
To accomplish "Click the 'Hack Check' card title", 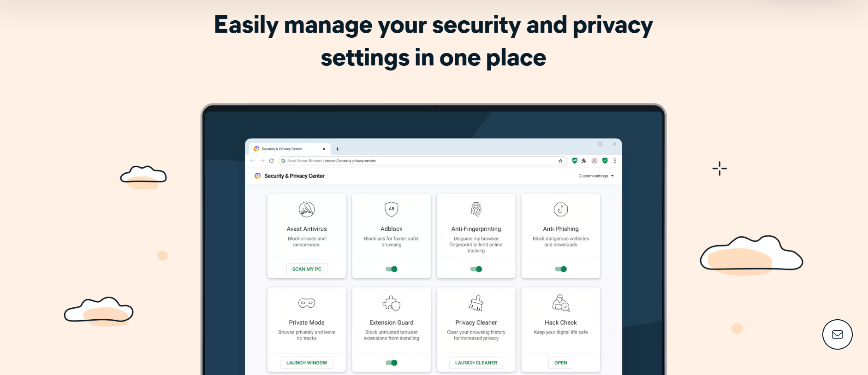I will (561, 322).
